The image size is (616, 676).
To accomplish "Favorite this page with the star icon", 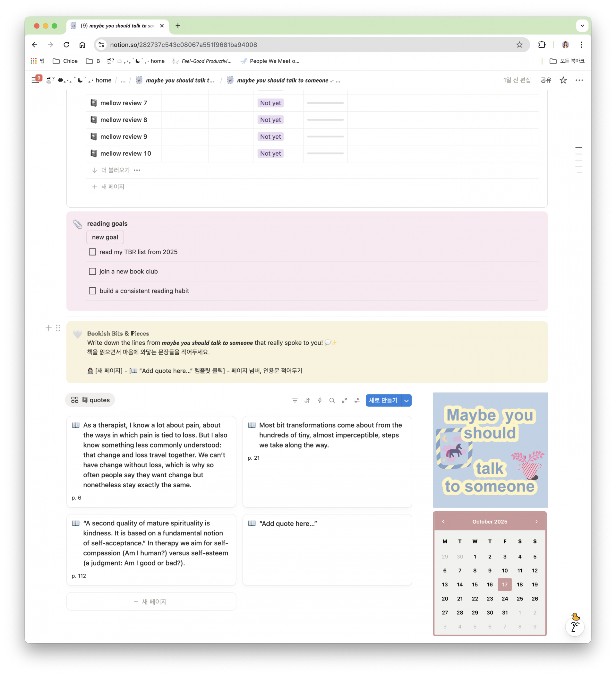I will (563, 80).
